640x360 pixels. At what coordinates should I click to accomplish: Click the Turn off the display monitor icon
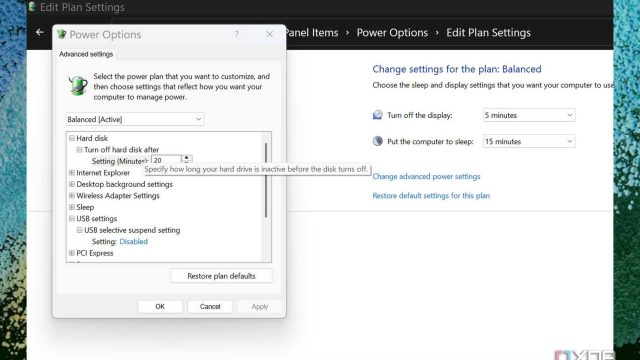(378, 115)
